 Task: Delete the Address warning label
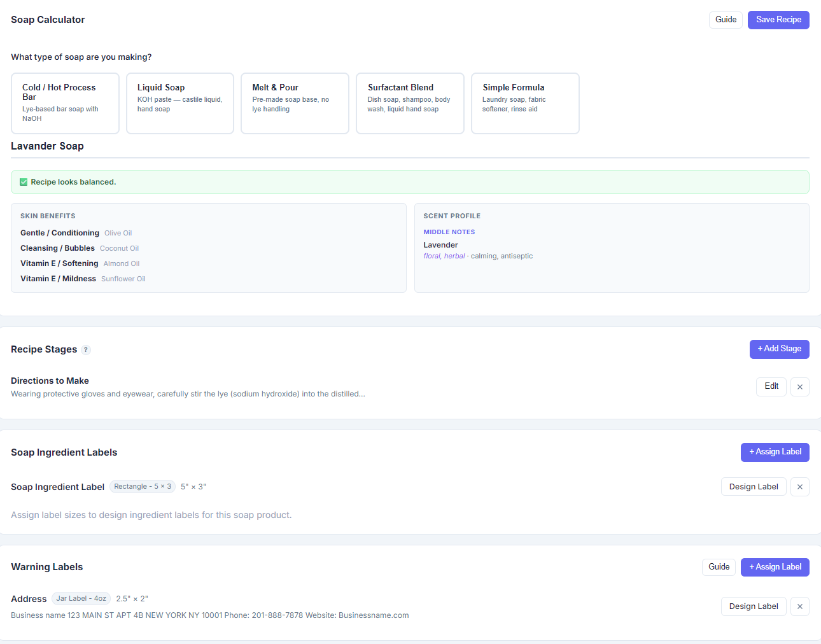click(799, 606)
